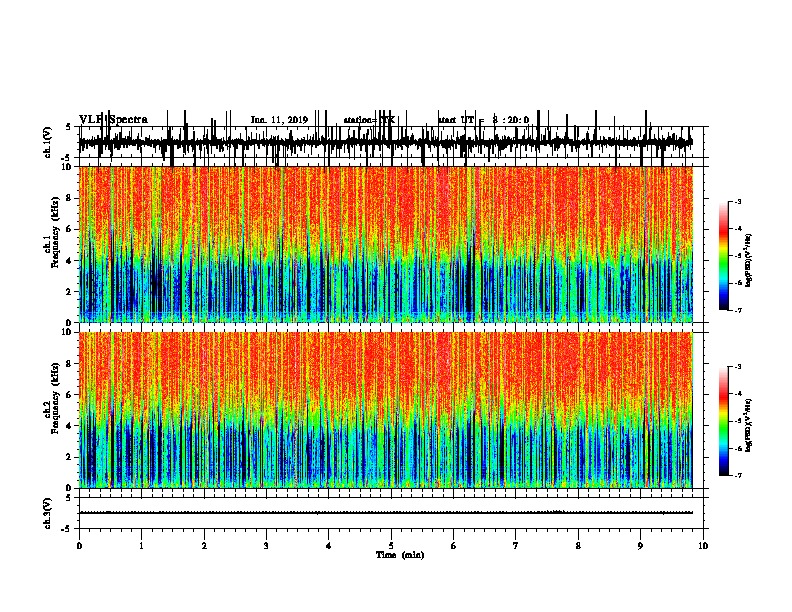The width and height of the screenshot is (792, 612).
Task: Select the ch.2 spectrogram "10" kHz tick
Action: click(67, 332)
